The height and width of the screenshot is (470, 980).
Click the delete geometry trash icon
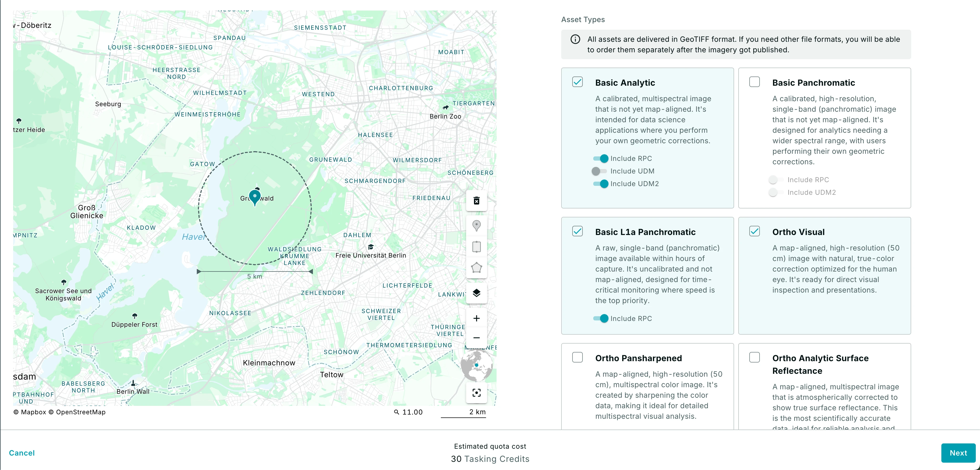[x=476, y=201]
